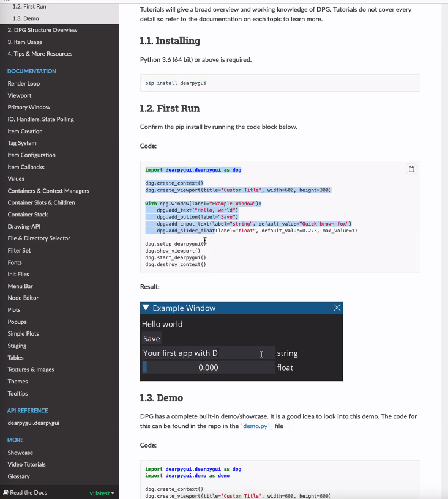Screen dimensions: 448x499
Task: Open the Staging page
Action: pos(17,346)
